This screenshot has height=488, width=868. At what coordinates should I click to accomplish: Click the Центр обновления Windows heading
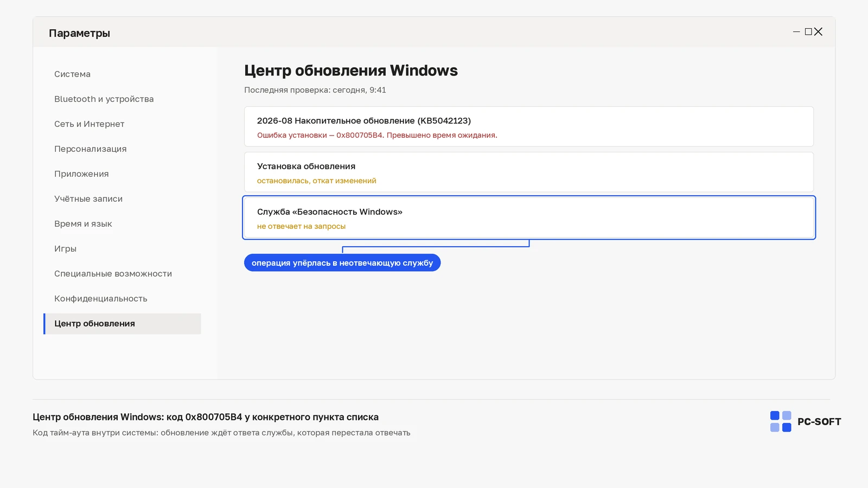click(x=351, y=70)
